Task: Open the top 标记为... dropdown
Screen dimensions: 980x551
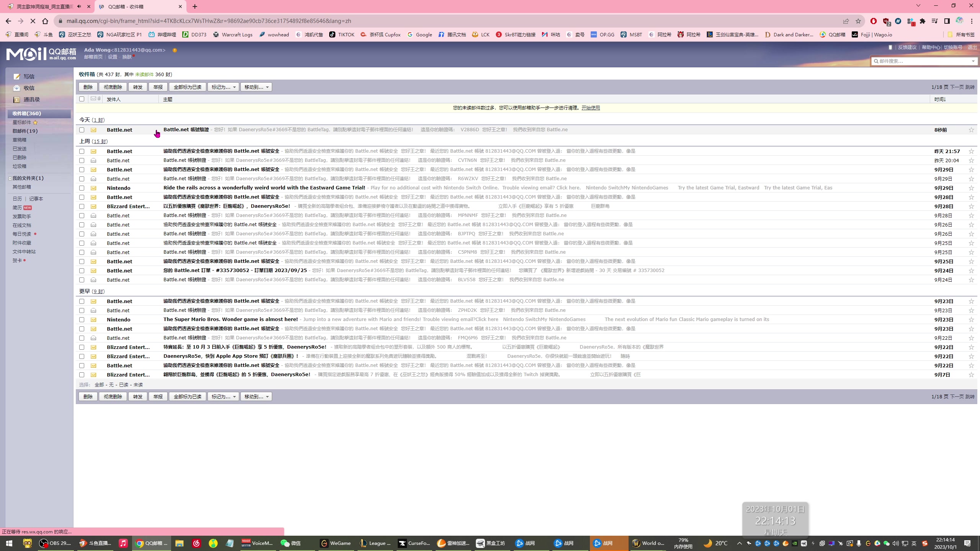Action: [223, 87]
